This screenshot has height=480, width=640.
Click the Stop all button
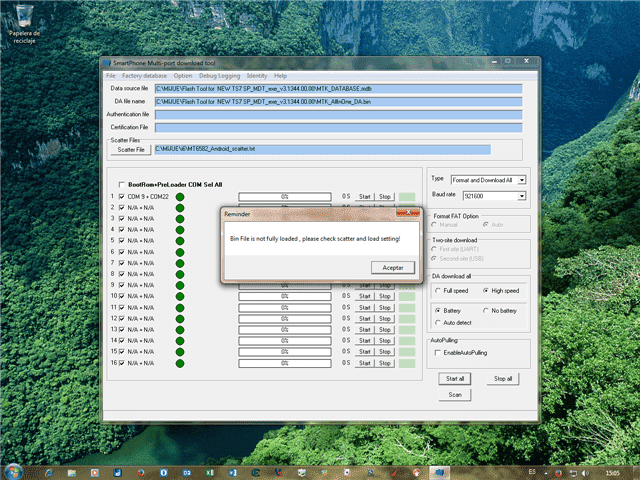(x=503, y=379)
